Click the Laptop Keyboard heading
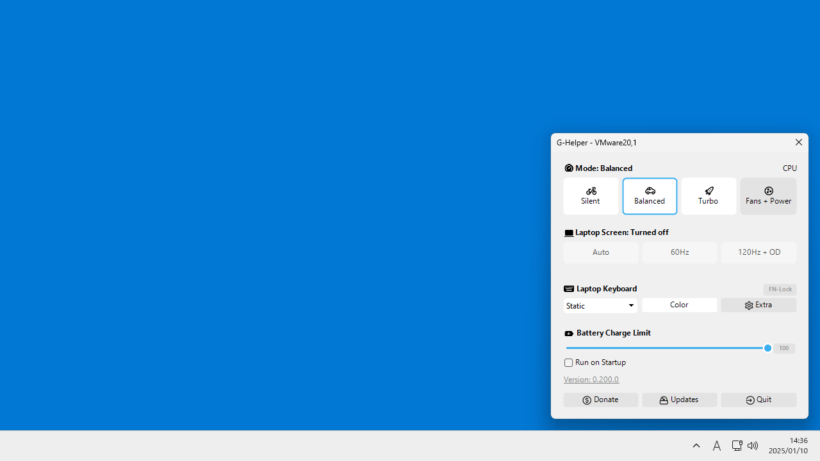The height and width of the screenshot is (461, 820). [606, 289]
